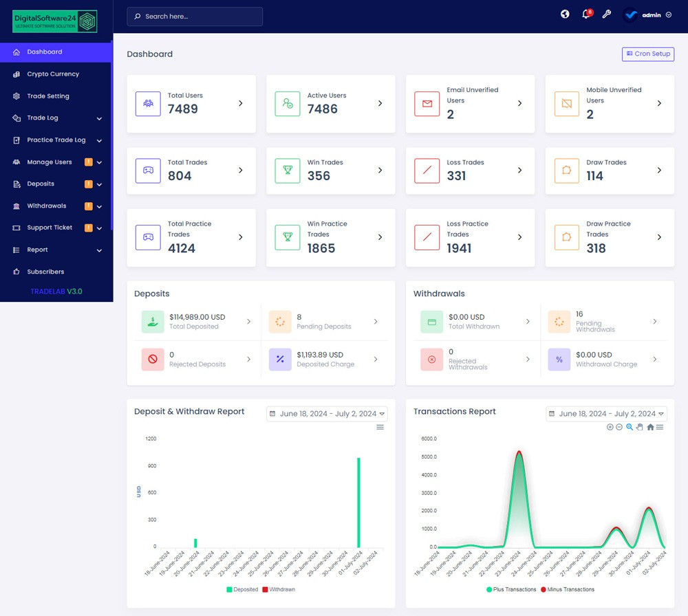Open Crypto Currency in the sidebar
Image resolution: width=688 pixels, height=616 pixels.
click(x=53, y=74)
